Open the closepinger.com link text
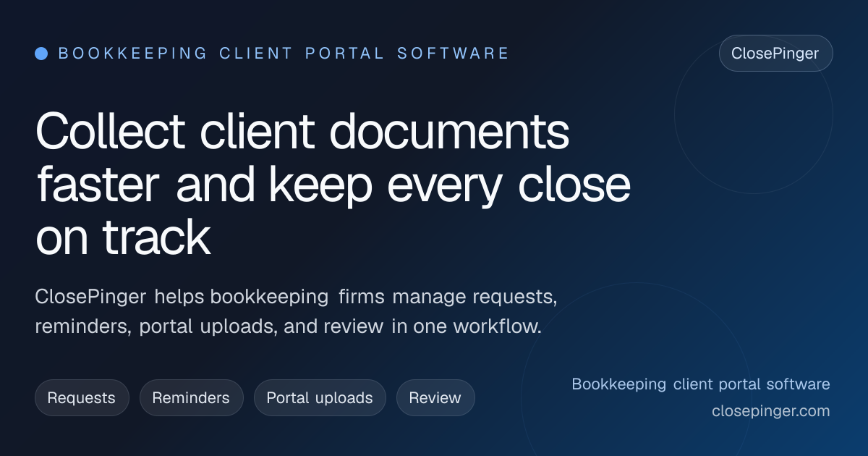Image resolution: width=868 pixels, height=456 pixels. pos(771,411)
